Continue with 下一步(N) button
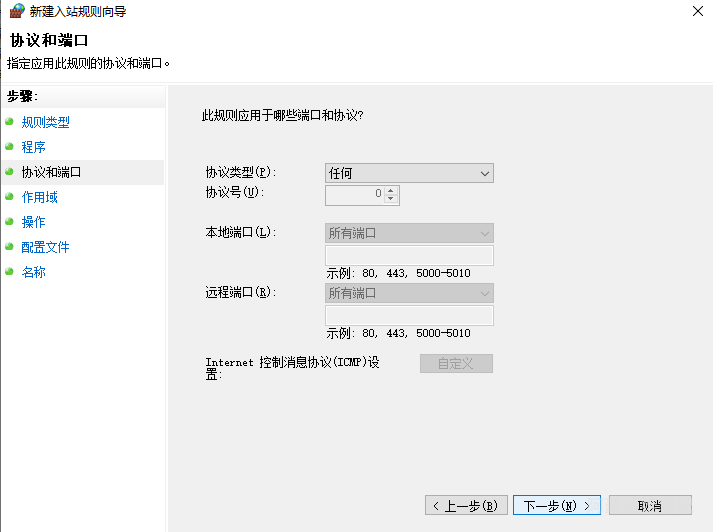The image size is (713, 532). 557,505
